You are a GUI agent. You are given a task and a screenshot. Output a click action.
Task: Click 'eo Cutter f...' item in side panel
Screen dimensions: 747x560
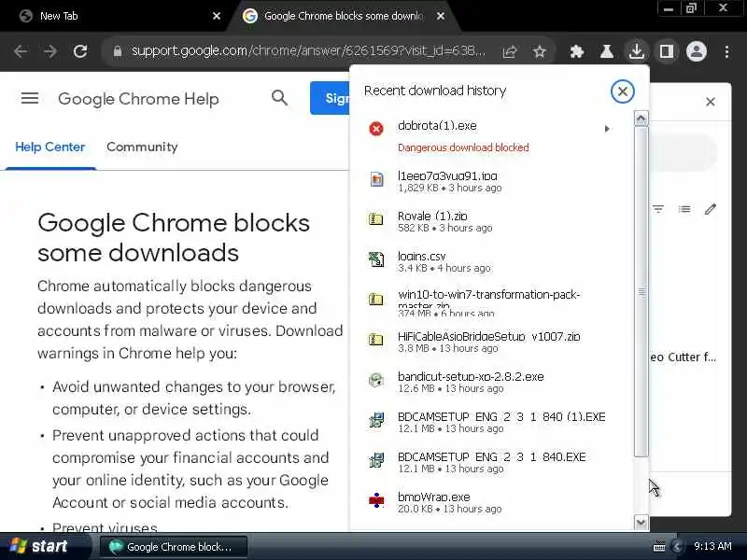coord(683,357)
